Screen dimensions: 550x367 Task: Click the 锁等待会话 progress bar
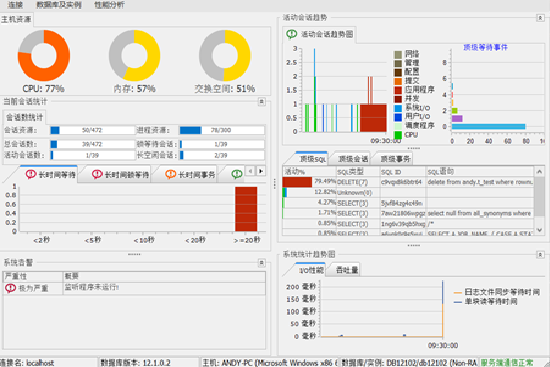pos(222,144)
